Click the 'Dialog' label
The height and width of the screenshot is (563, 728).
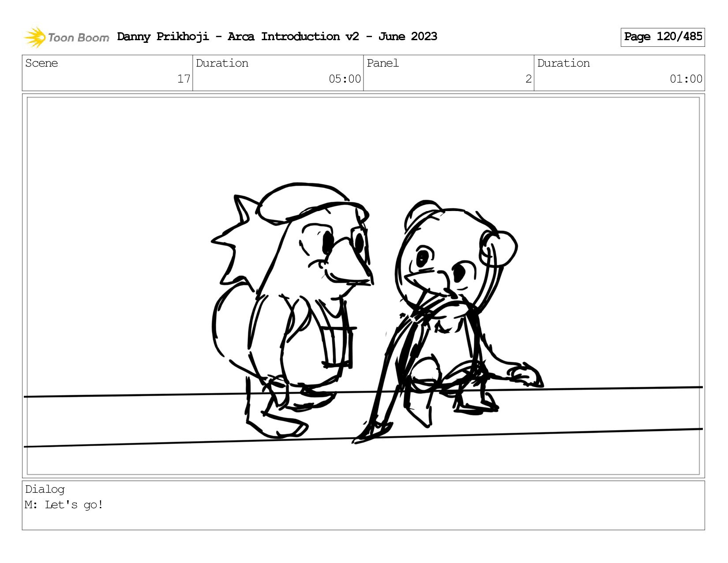(x=45, y=490)
